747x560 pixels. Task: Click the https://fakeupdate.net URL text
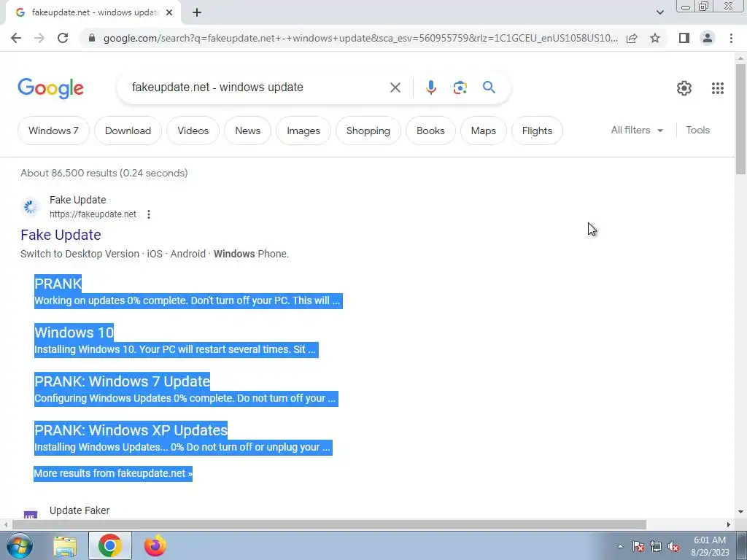(93, 214)
